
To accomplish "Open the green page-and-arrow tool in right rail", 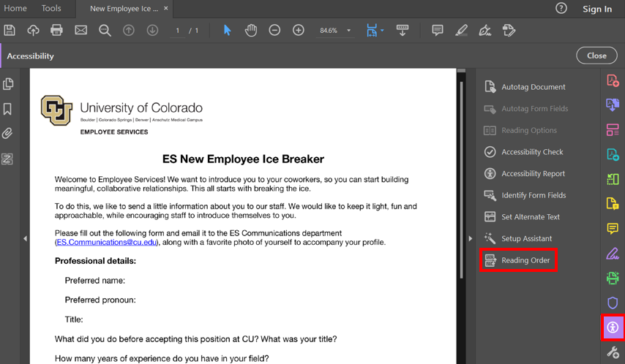I will click(x=613, y=179).
